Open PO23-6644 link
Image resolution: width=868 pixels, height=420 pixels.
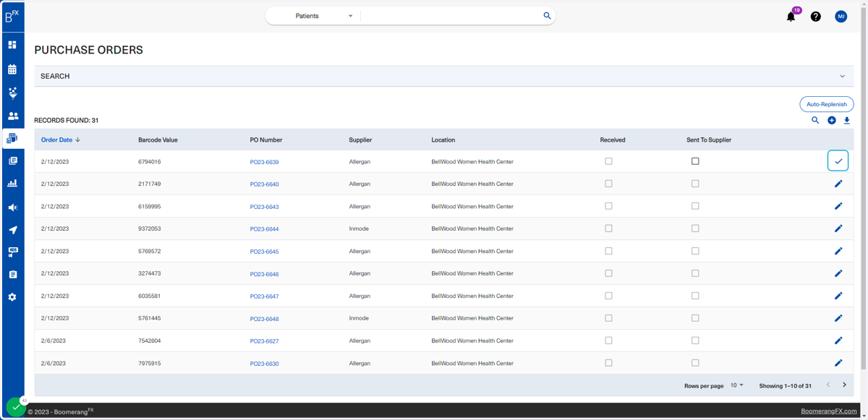tap(264, 229)
